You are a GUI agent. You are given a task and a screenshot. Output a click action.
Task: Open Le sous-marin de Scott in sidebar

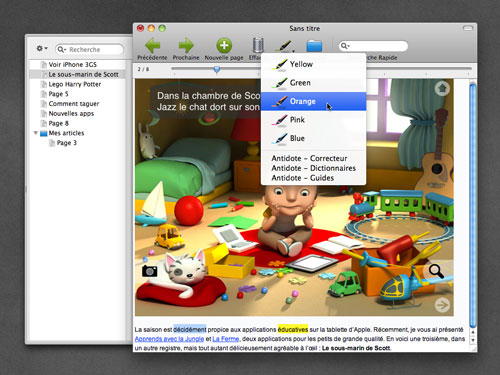click(x=77, y=74)
